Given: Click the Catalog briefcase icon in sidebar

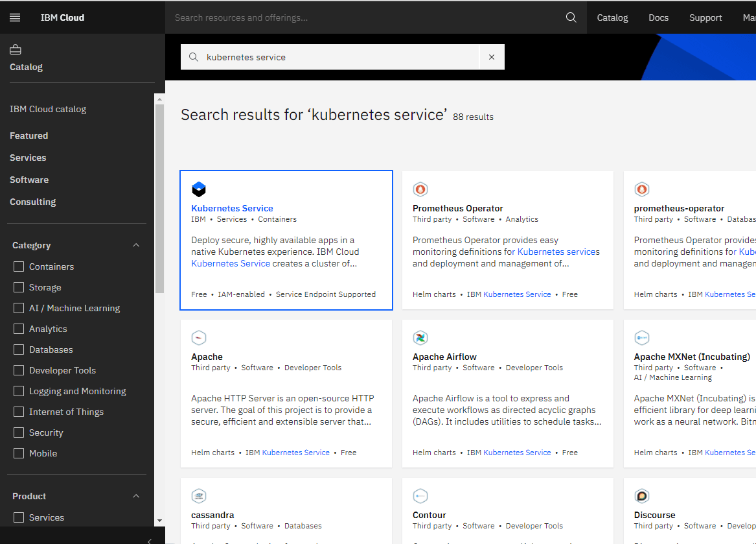Looking at the screenshot, I should (16, 50).
